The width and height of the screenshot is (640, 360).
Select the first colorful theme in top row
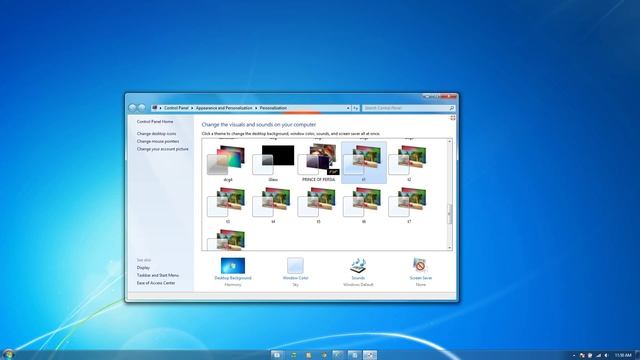point(228,162)
